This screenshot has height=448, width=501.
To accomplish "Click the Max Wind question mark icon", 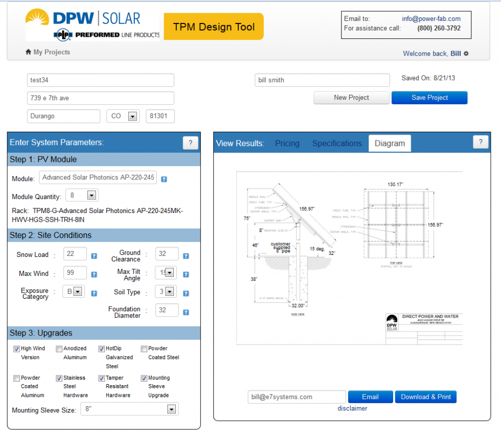I will (x=94, y=274).
